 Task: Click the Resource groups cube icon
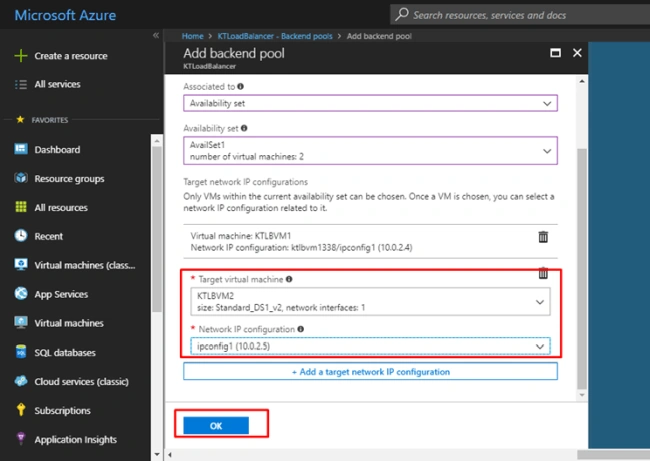coord(21,178)
